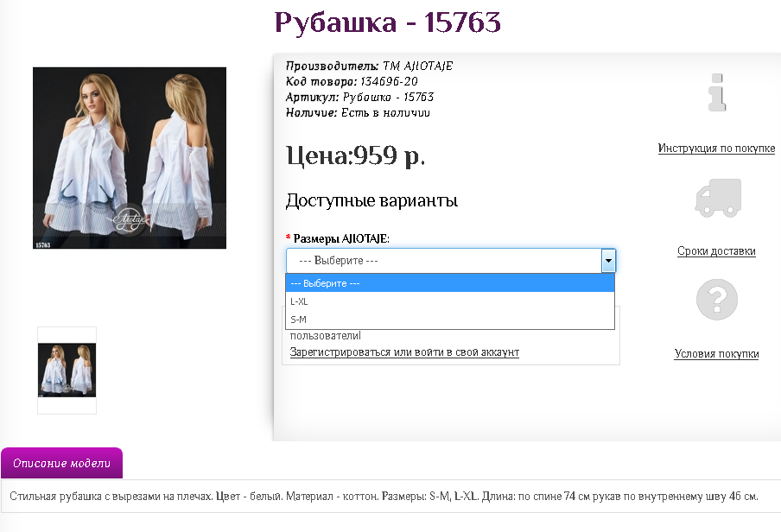Switch to the Описание модели tab
This screenshot has height=532, width=781.
click(61, 464)
